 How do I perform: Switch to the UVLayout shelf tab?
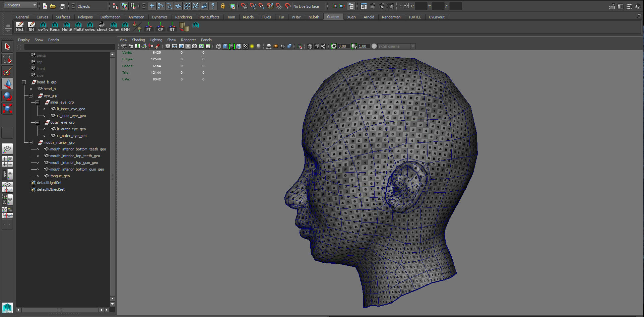[437, 17]
